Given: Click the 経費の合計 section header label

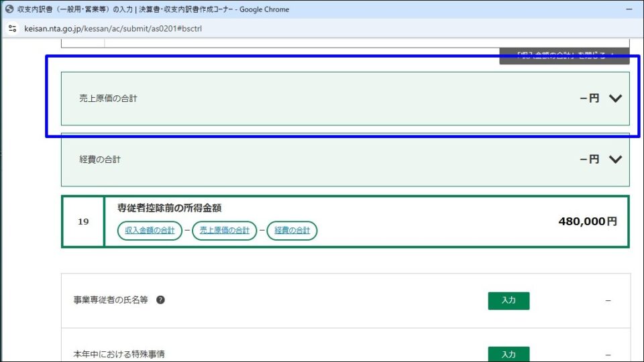Looking at the screenshot, I should point(100,160).
